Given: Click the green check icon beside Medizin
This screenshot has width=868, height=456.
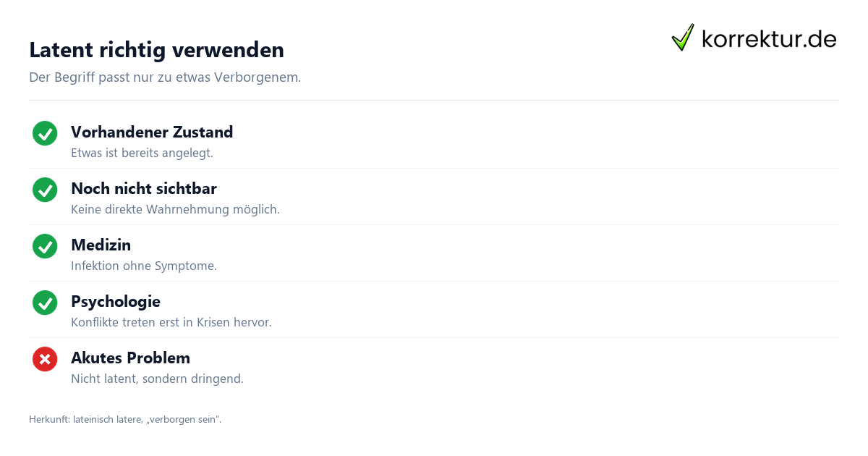Looking at the screenshot, I should click(45, 246).
